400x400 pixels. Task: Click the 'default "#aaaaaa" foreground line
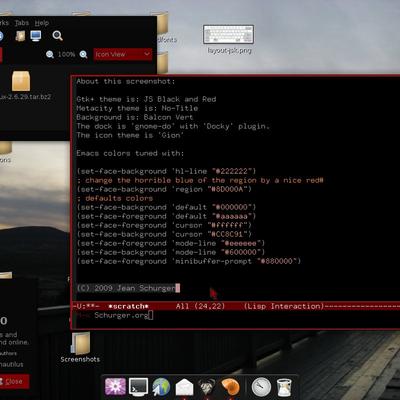(166, 216)
